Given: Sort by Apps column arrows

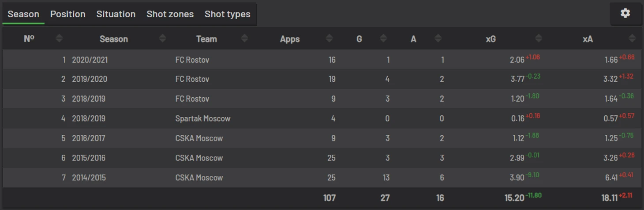Looking at the screenshot, I should (x=329, y=39).
